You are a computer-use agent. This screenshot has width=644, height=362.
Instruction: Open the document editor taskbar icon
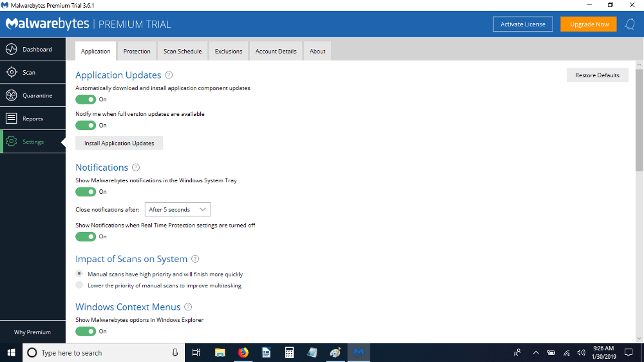266,352
